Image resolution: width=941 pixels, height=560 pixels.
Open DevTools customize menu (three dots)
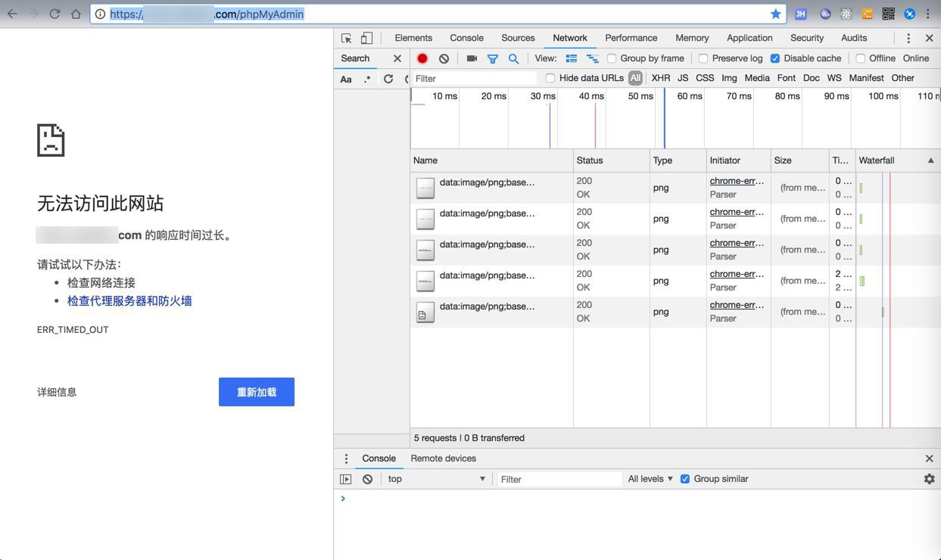tap(908, 38)
